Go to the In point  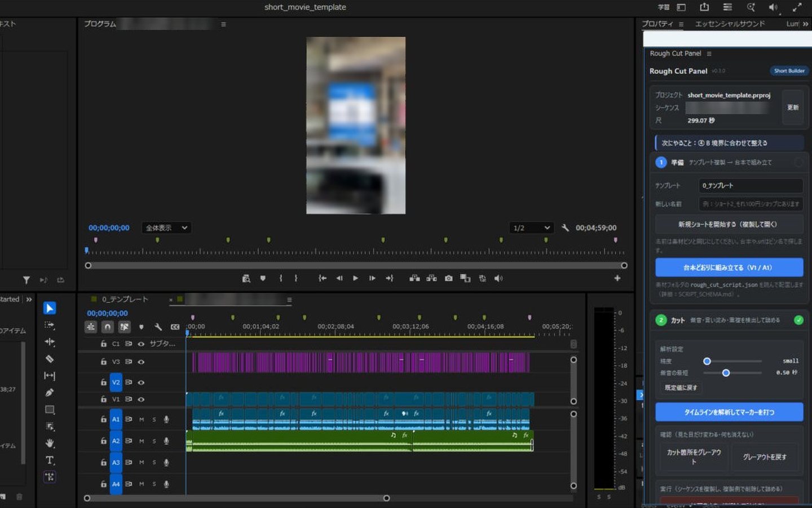[x=323, y=278]
